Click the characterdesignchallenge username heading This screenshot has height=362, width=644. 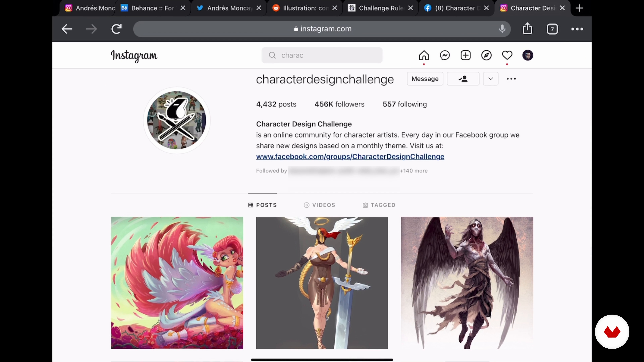(325, 79)
